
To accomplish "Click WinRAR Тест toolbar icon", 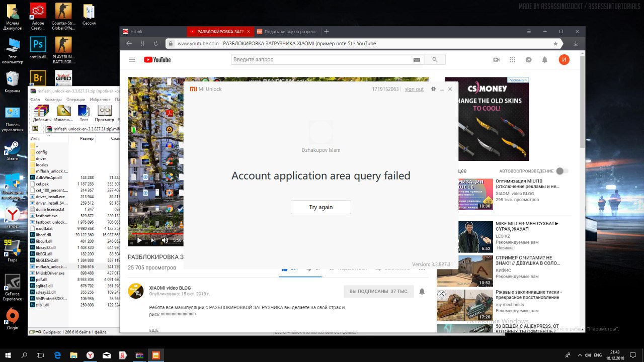I will point(84,113).
